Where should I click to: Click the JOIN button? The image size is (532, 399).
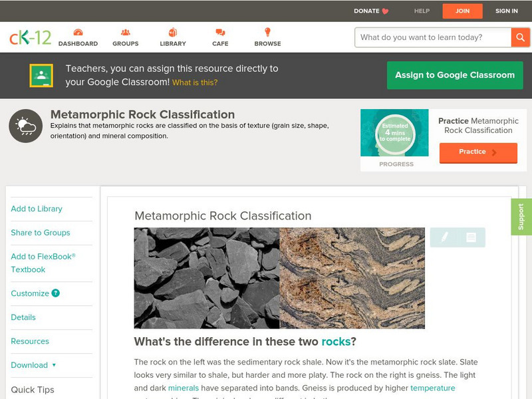point(462,11)
